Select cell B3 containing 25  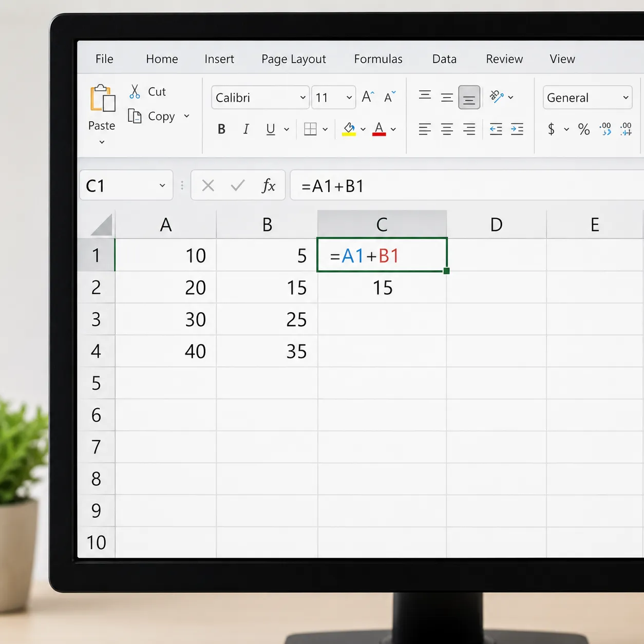pyautogui.click(x=267, y=319)
